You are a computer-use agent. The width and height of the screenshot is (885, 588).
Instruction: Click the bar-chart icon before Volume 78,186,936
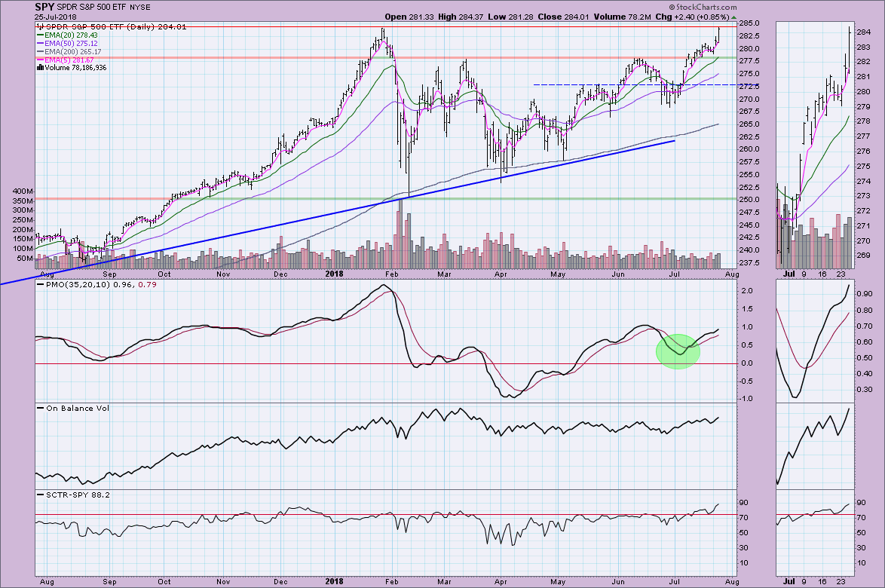(40, 68)
